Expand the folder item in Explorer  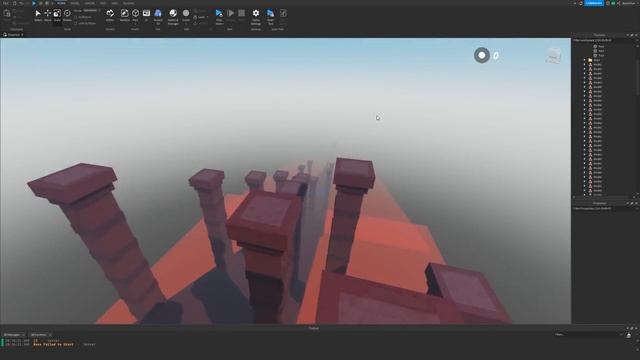pyautogui.click(x=584, y=60)
